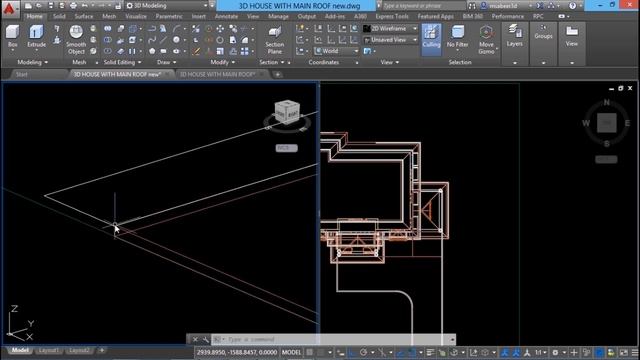This screenshot has height=360, width=640.
Task: Toggle lineweight display in status bar
Action: pyautogui.click(x=430, y=352)
